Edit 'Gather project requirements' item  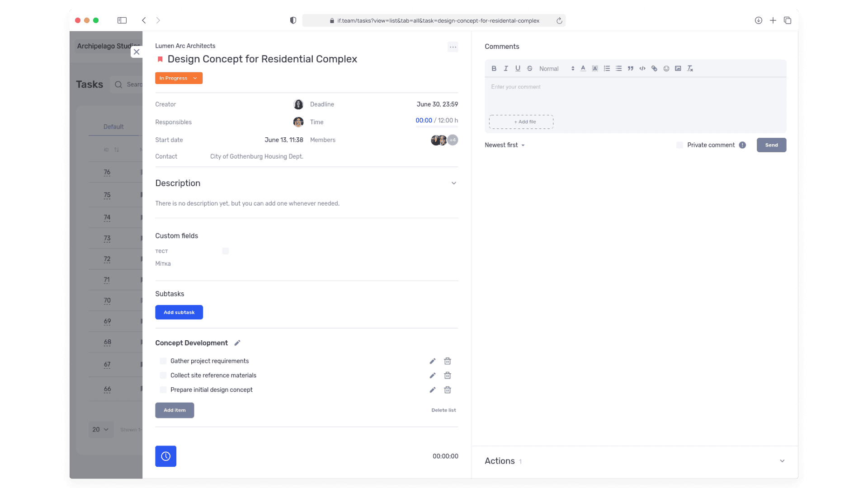(x=433, y=361)
